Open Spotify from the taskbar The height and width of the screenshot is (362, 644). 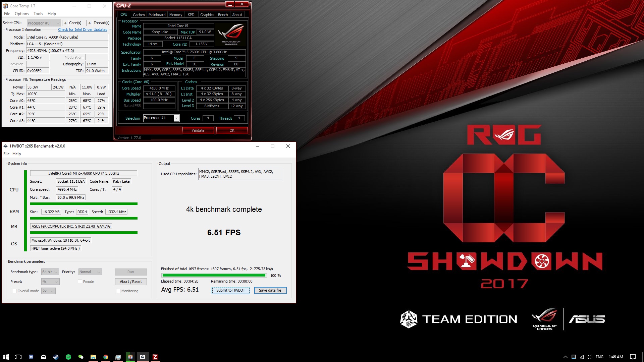68,357
